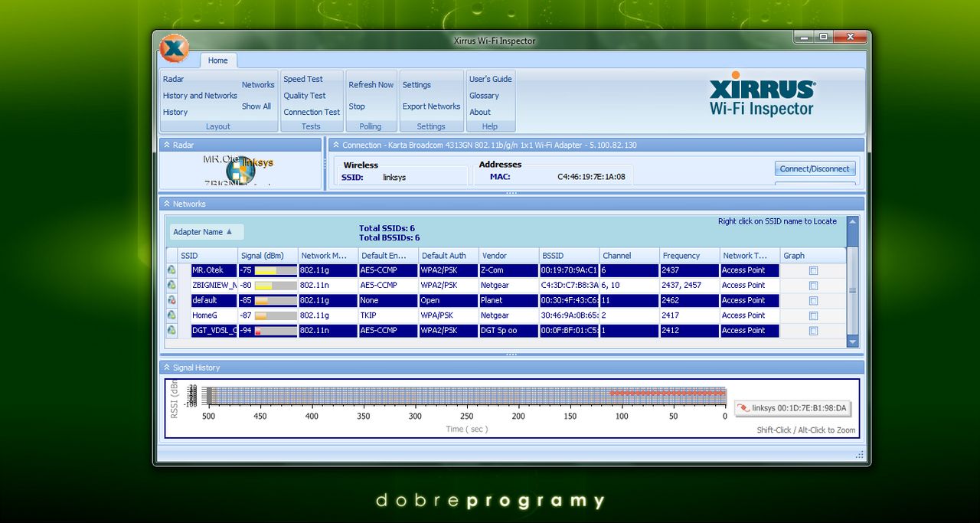The image size is (980, 523).
Task: Sort by Vendor column header
Action: (508, 256)
